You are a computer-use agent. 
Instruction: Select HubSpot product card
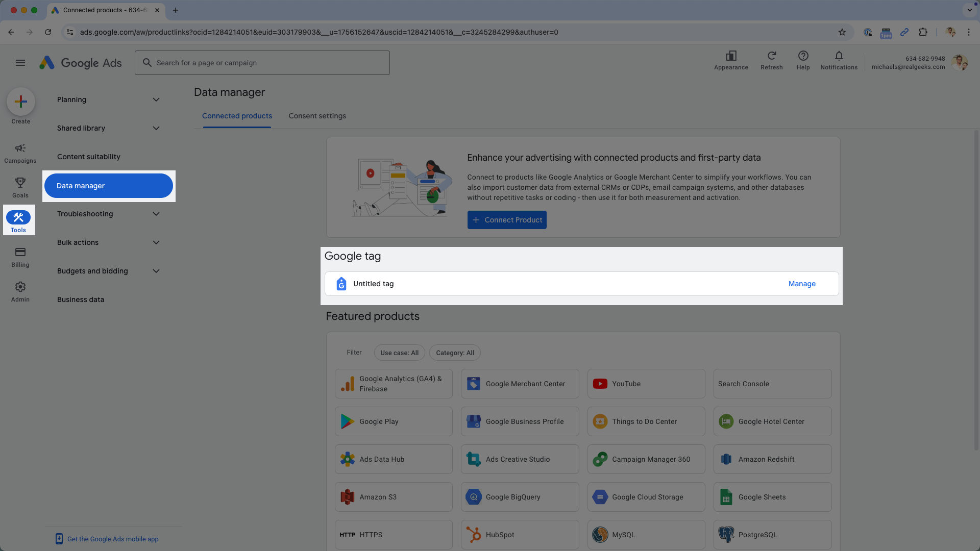click(x=520, y=535)
